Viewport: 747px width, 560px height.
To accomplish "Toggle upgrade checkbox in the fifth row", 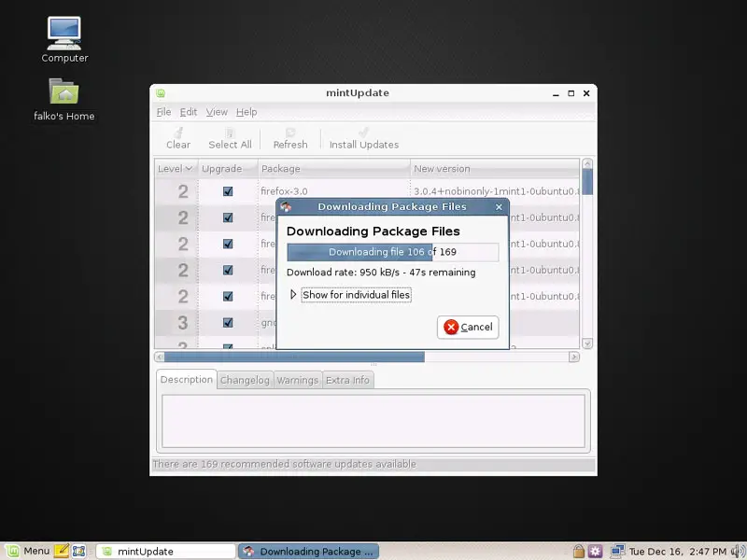I will [x=228, y=296].
